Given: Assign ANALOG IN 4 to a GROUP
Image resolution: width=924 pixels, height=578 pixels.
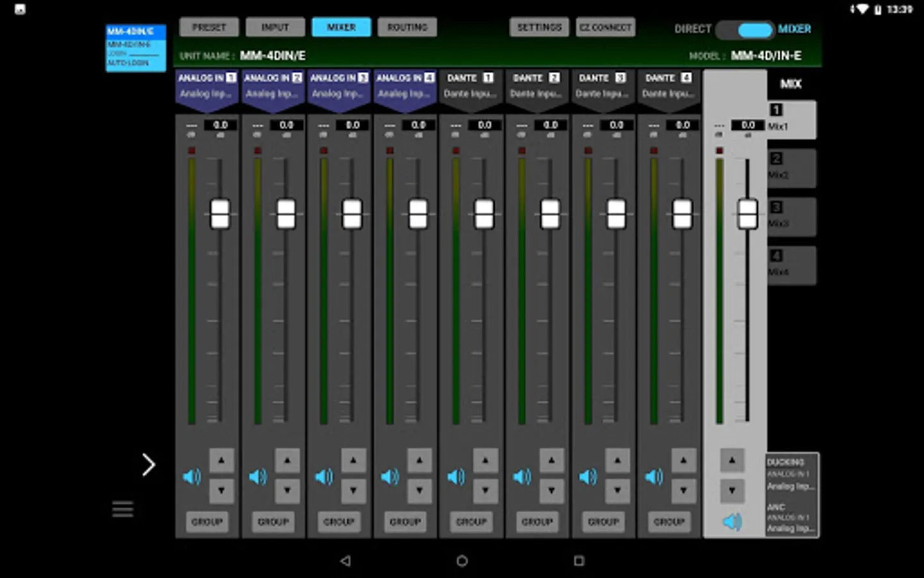Looking at the screenshot, I should pos(406,521).
